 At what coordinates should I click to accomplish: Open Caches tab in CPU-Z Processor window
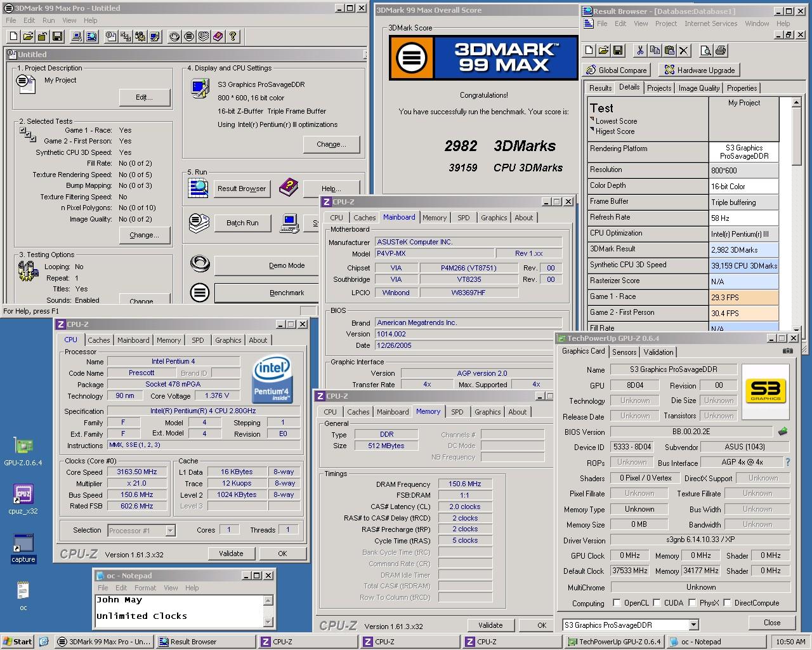pos(99,340)
